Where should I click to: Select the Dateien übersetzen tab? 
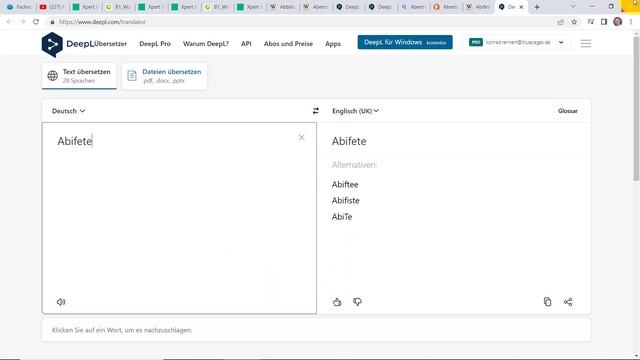tap(164, 76)
